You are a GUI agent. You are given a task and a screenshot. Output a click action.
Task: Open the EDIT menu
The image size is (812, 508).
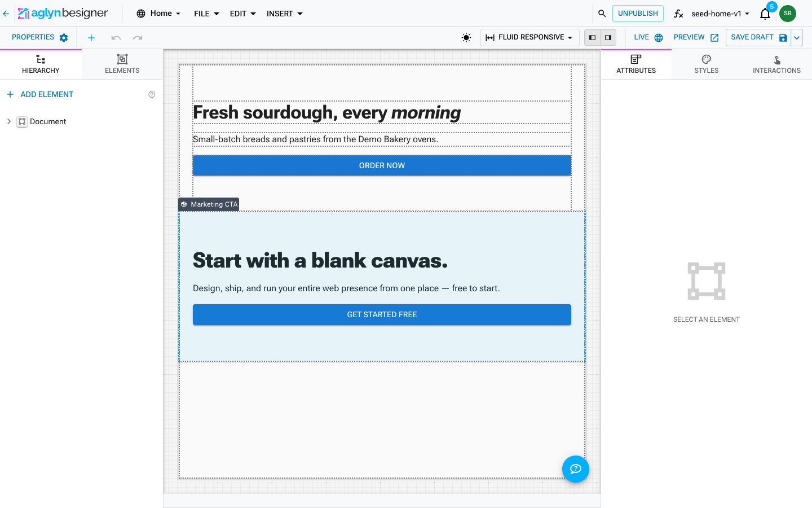point(242,14)
